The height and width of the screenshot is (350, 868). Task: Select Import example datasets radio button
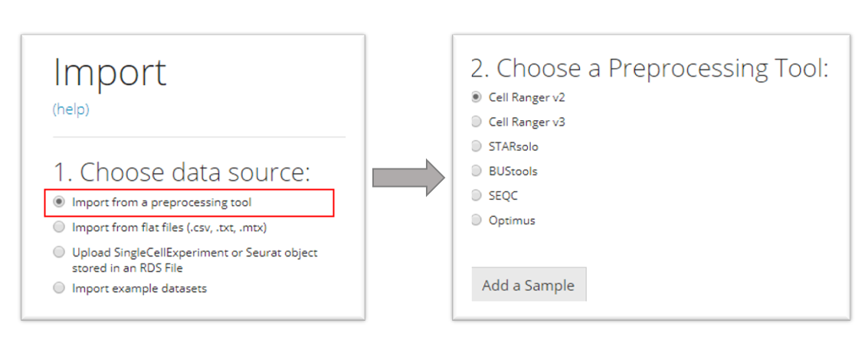(59, 289)
